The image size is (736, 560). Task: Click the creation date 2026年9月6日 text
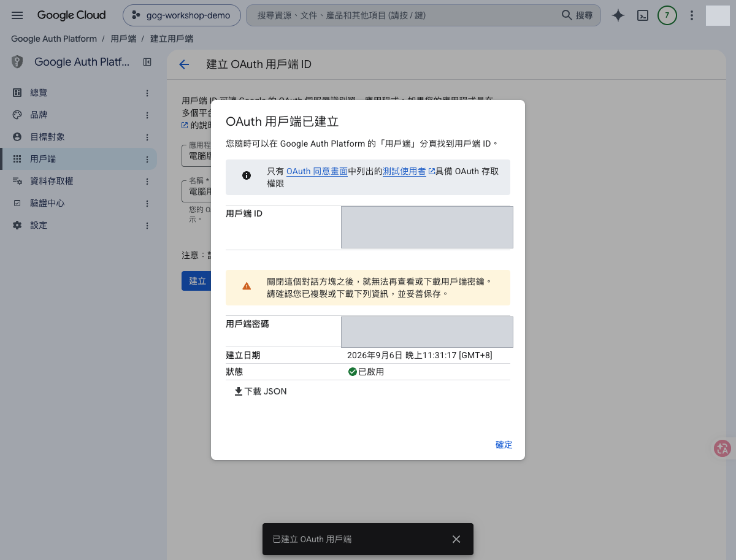[420, 355]
